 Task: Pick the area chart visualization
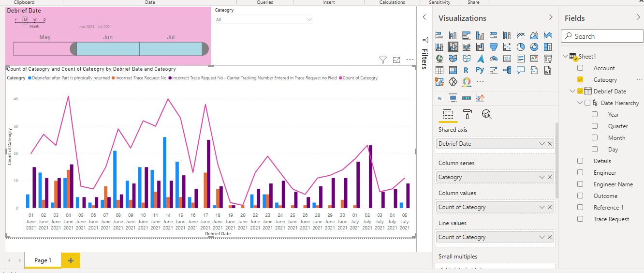point(534,35)
